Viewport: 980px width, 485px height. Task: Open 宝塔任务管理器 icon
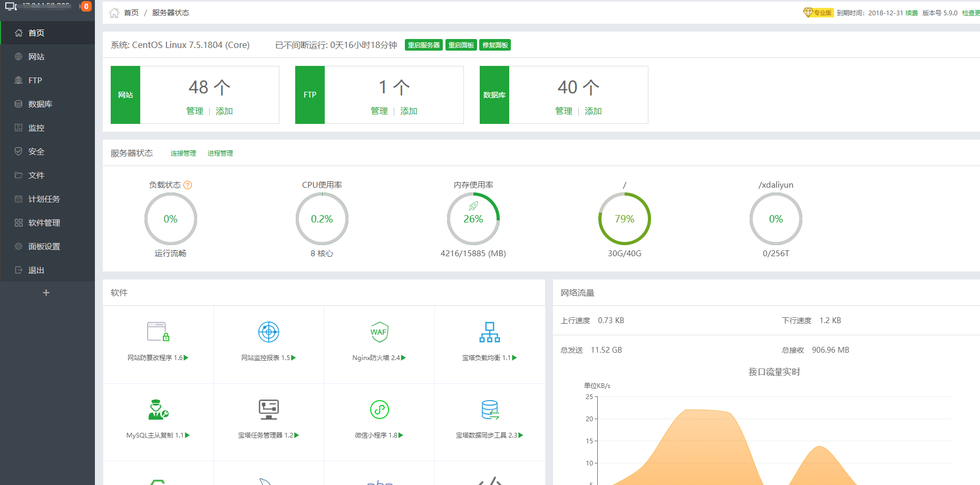(269, 409)
